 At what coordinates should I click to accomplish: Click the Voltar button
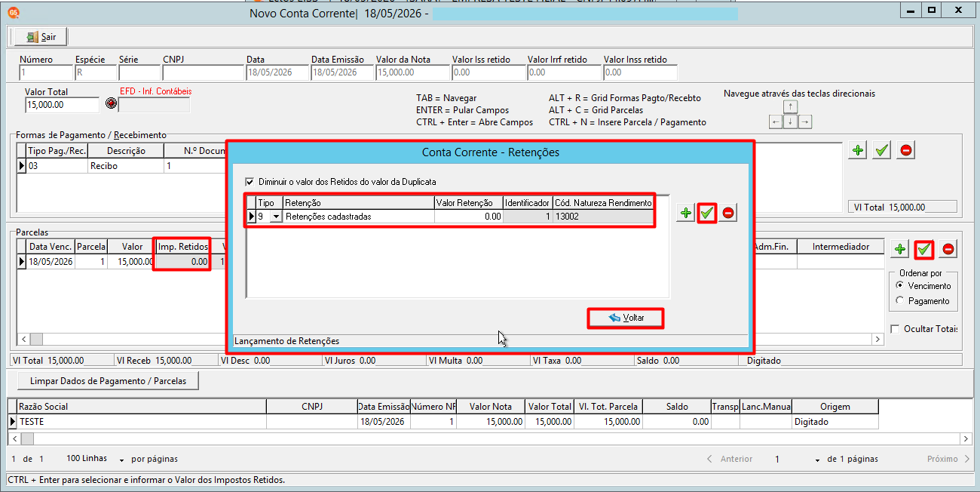click(x=626, y=318)
